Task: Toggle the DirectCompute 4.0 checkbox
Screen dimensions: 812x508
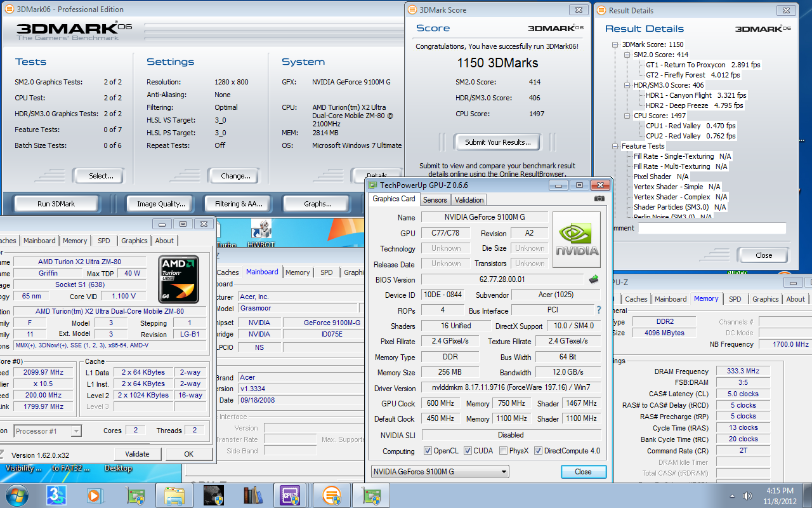Action: pyautogui.click(x=538, y=451)
